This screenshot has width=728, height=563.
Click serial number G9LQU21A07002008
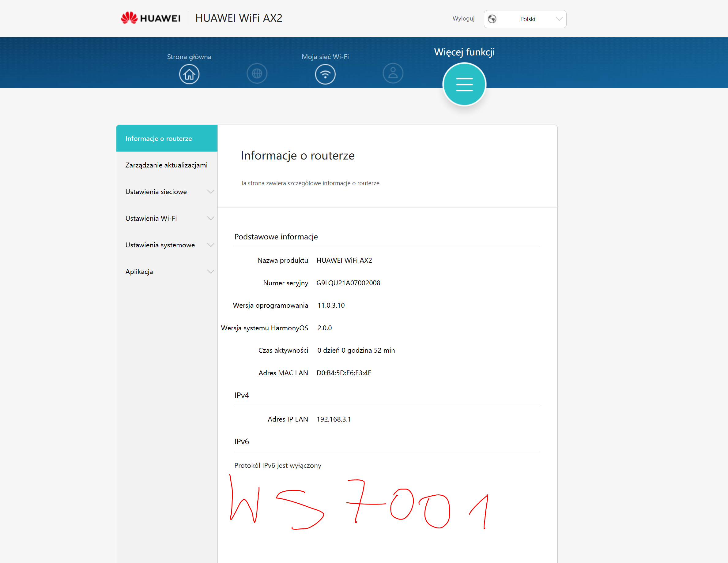pyautogui.click(x=348, y=283)
